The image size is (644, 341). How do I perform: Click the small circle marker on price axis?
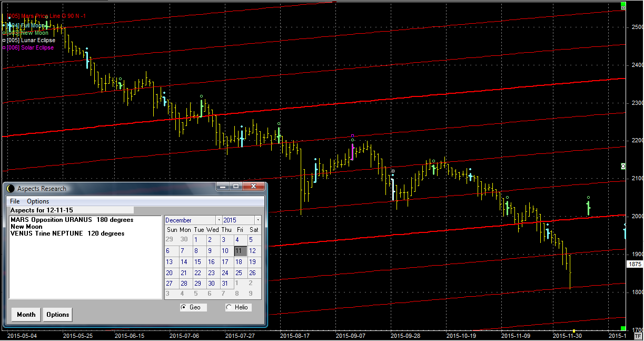(x=623, y=166)
